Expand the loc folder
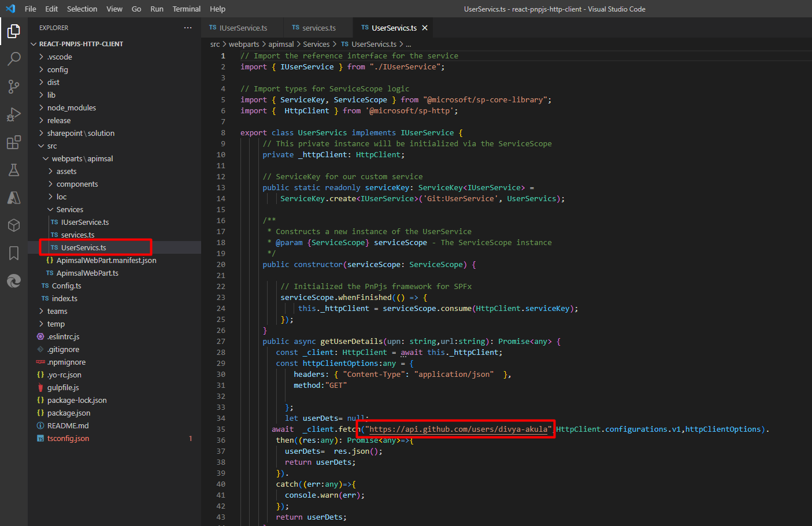 tap(114, 197)
